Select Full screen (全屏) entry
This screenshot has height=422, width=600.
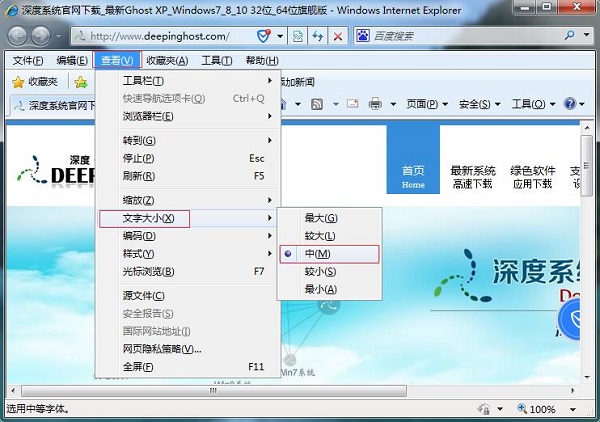click(x=188, y=367)
